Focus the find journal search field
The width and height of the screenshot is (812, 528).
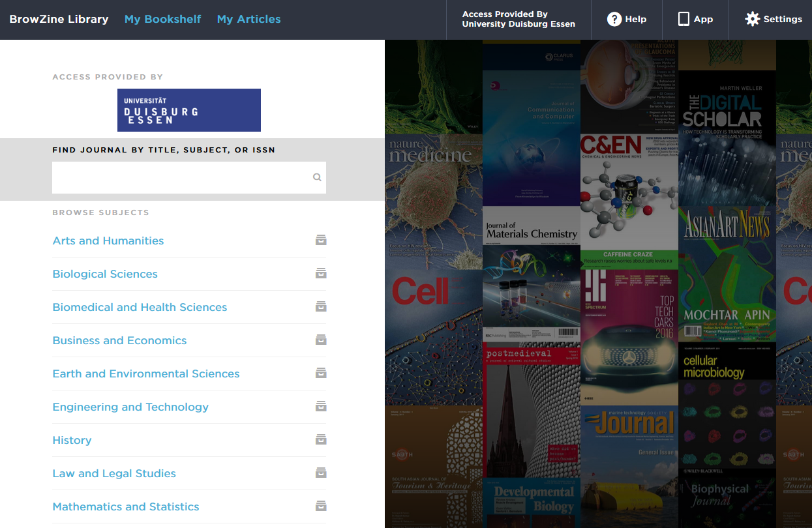coord(181,177)
